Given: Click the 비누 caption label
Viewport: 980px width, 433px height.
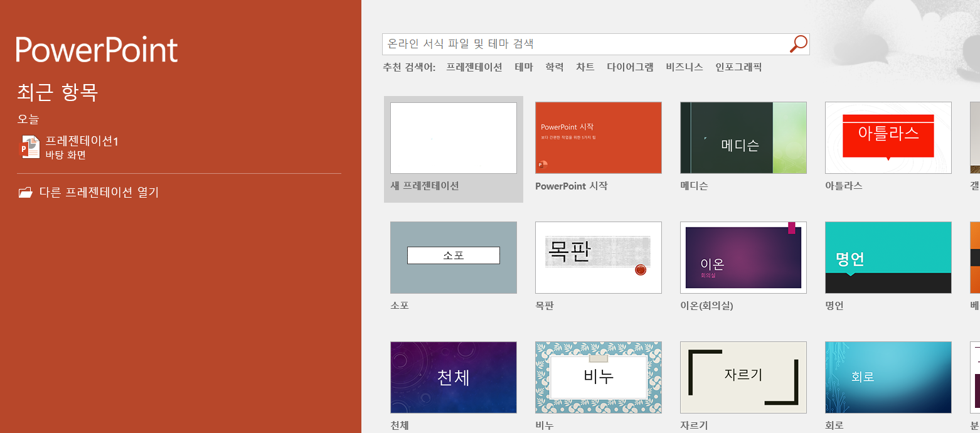Looking at the screenshot, I should (x=545, y=425).
